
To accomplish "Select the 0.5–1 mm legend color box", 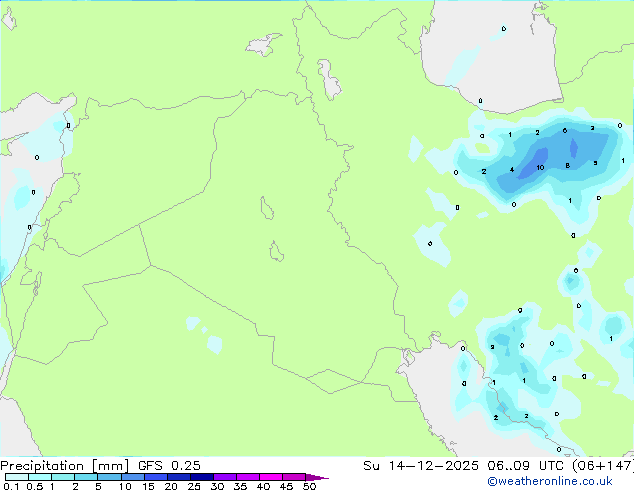I will [40, 477].
